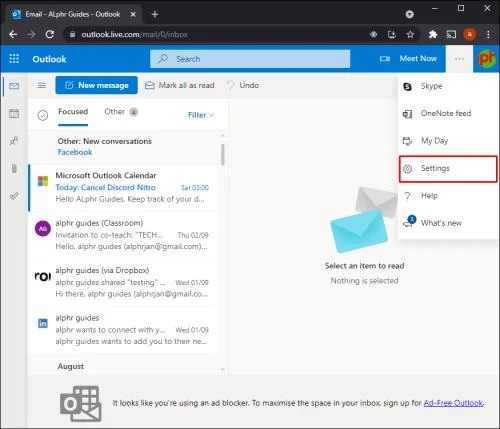This screenshot has height=429, width=500.
Task: Choose Settings in the dropdown menu
Action: pyautogui.click(x=448, y=169)
